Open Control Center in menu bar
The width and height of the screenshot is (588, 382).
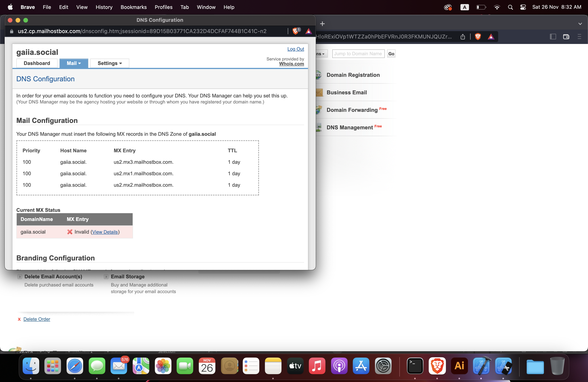click(523, 7)
